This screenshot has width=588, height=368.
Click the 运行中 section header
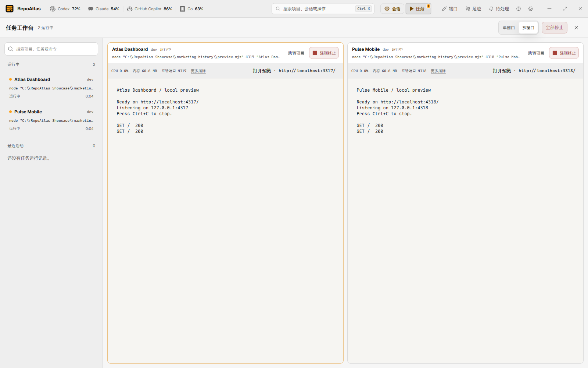tap(51, 64)
